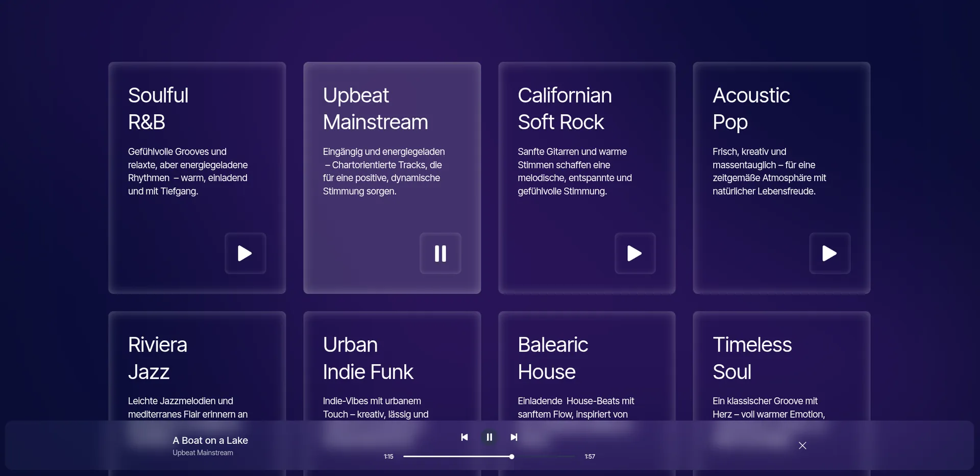
Task: Click the Riviera Jazz description text
Action: (188, 408)
